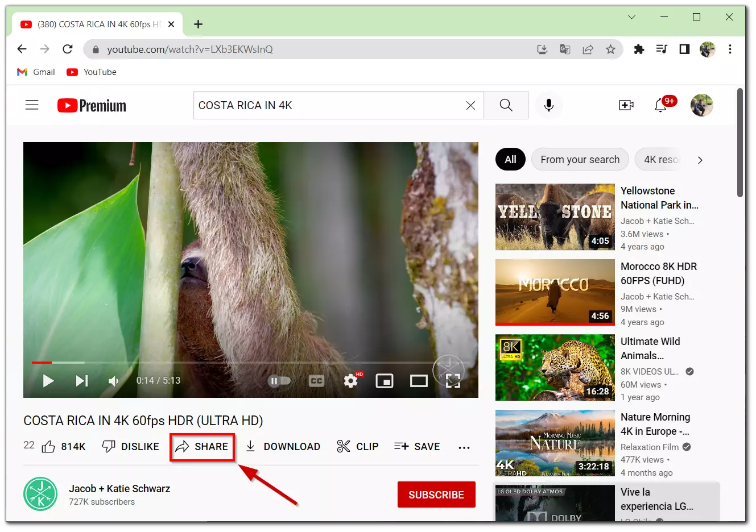Viewport: 756px width, 532px height.
Task: Open the YouTube bookmark
Action: click(x=92, y=72)
